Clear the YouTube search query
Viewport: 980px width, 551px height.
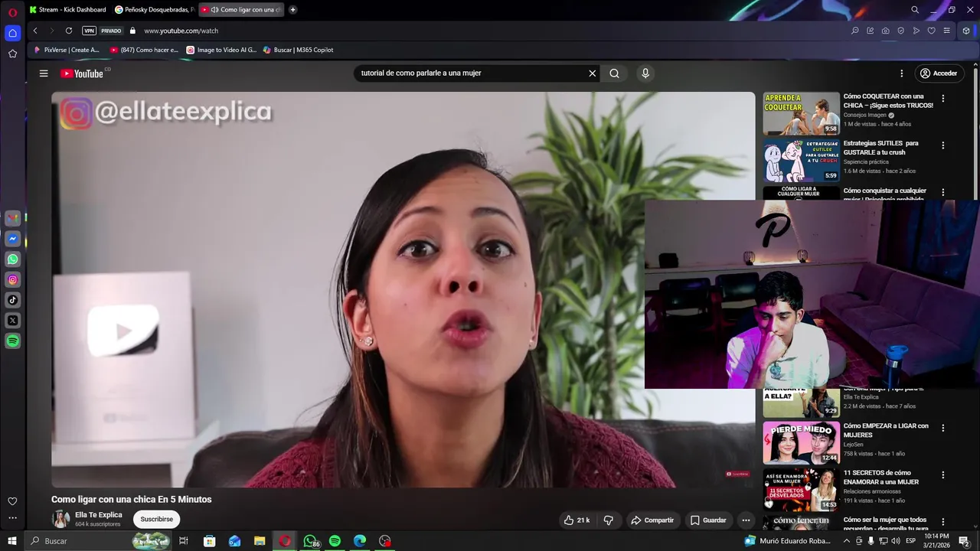[x=592, y=73]
